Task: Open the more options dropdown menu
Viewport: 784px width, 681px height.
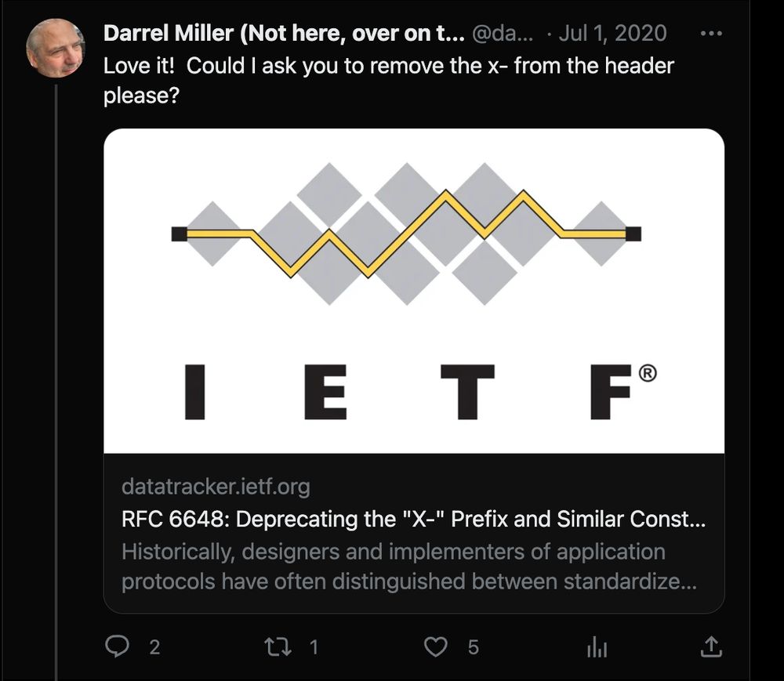Action: 712,33
